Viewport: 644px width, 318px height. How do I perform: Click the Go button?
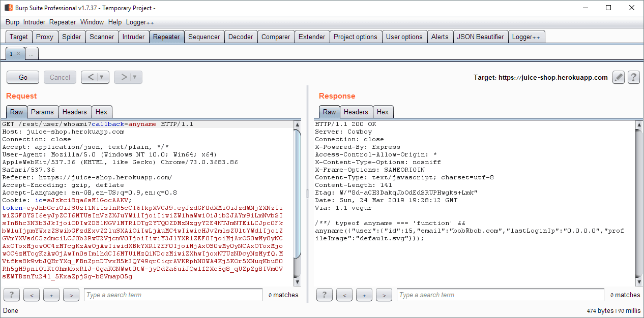click(x=23, y=77)
